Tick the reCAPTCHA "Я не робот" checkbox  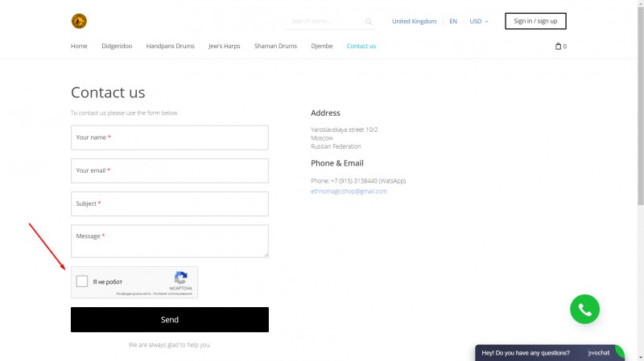point(82,281)
